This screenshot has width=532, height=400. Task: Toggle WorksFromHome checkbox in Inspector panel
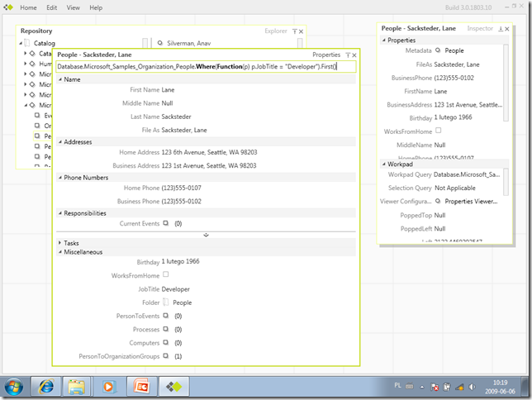click(437, 131)
